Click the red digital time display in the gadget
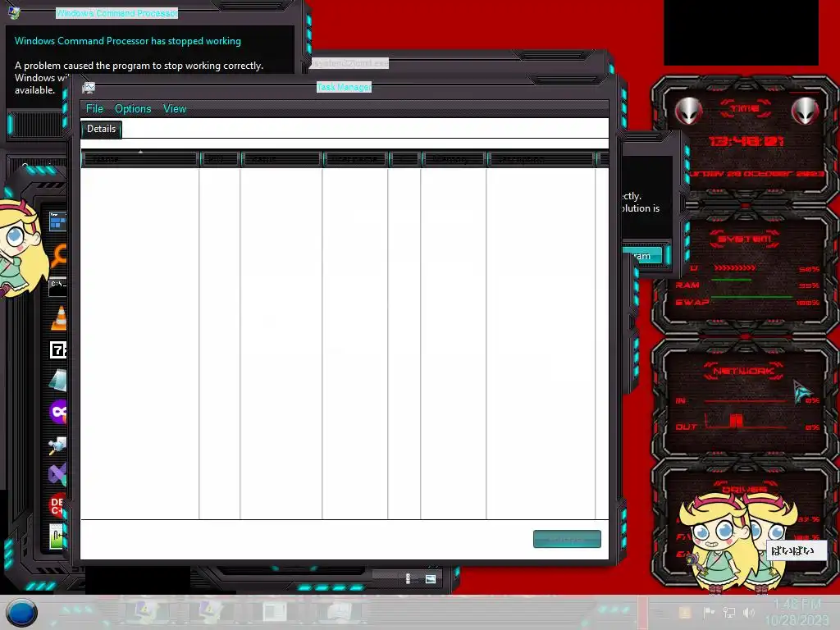Viewport: 840px width, 630px height. click(x=746, y=141)
